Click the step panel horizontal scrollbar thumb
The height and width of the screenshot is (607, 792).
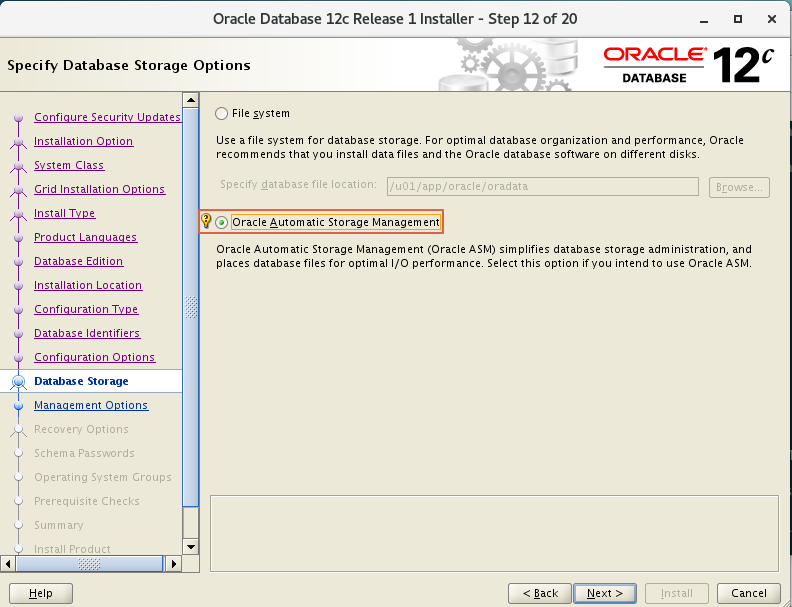tap(89, 564)
